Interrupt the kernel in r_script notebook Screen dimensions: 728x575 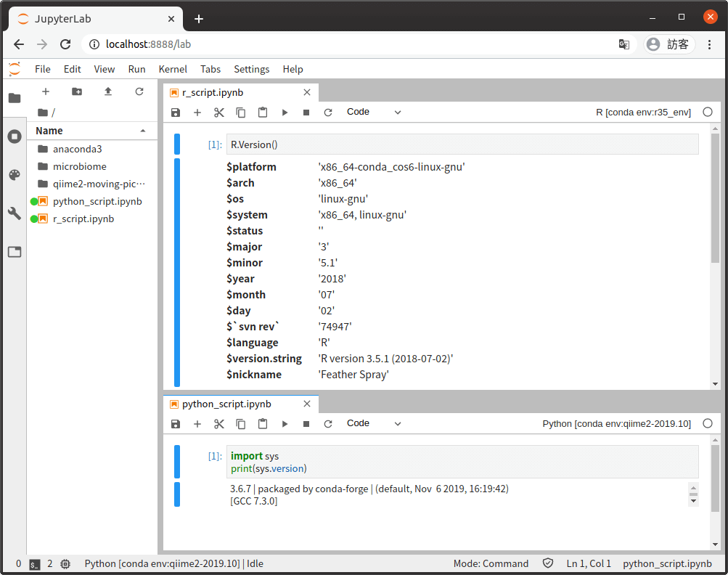click(306, 113)
